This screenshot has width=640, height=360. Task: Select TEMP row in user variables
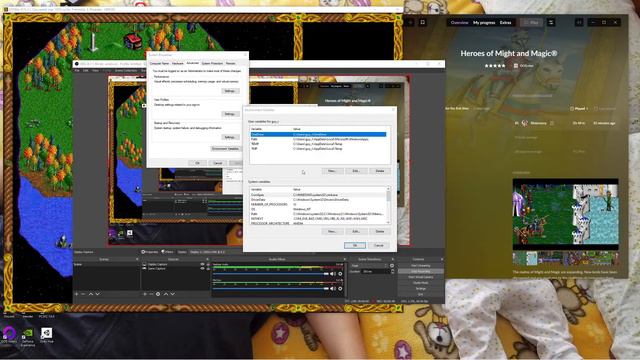coord(318,144)
